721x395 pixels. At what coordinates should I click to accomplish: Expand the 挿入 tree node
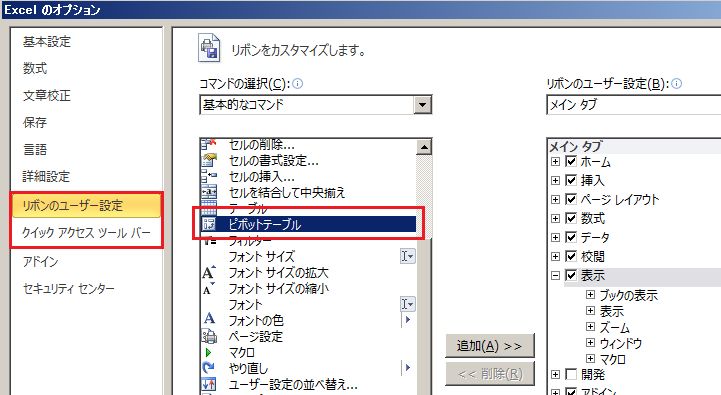tap(555, 180)
